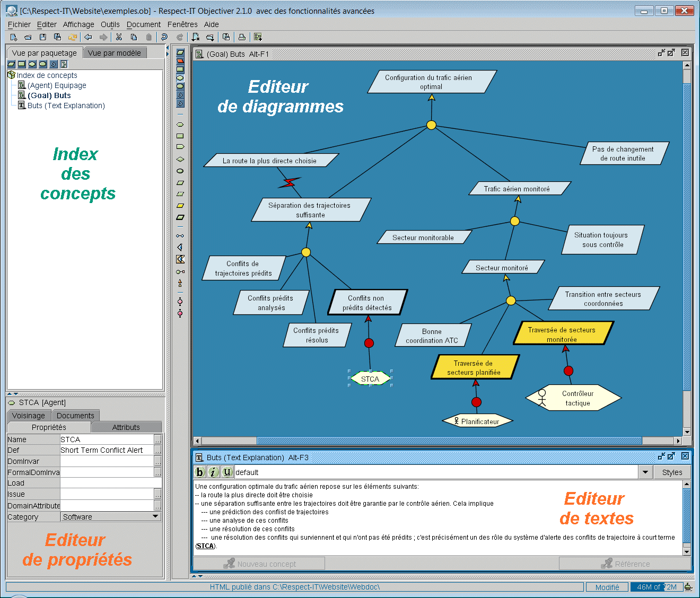
Task: Open the default style dropdown arrow
Action: pyautogui.click(x=645, y=472)
